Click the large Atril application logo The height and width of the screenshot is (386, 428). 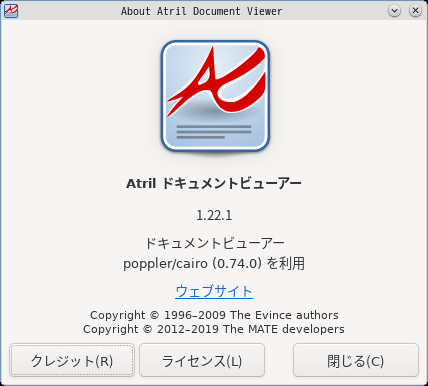tap(215, 97)
